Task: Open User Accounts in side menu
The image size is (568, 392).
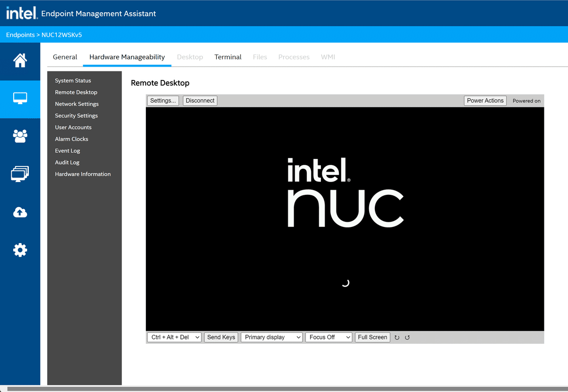Action: pyautogui.click(x=73, y=127)
